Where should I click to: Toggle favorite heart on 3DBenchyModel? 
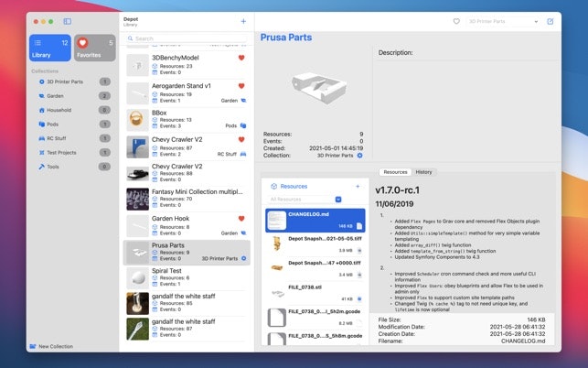[241, 58]
